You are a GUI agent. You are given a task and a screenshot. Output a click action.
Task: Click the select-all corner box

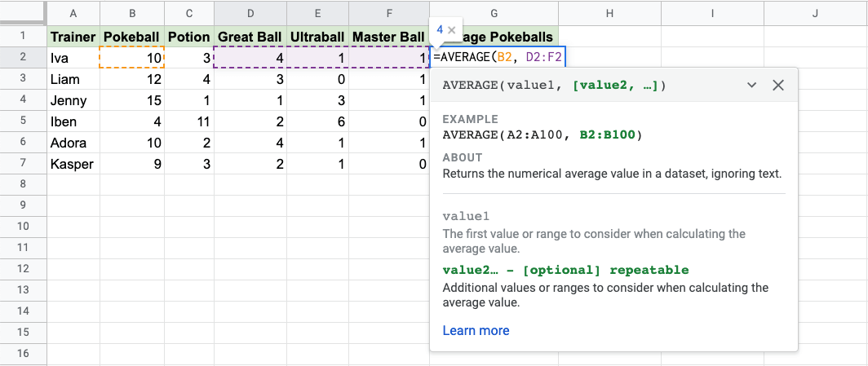[x=23, y=13]
